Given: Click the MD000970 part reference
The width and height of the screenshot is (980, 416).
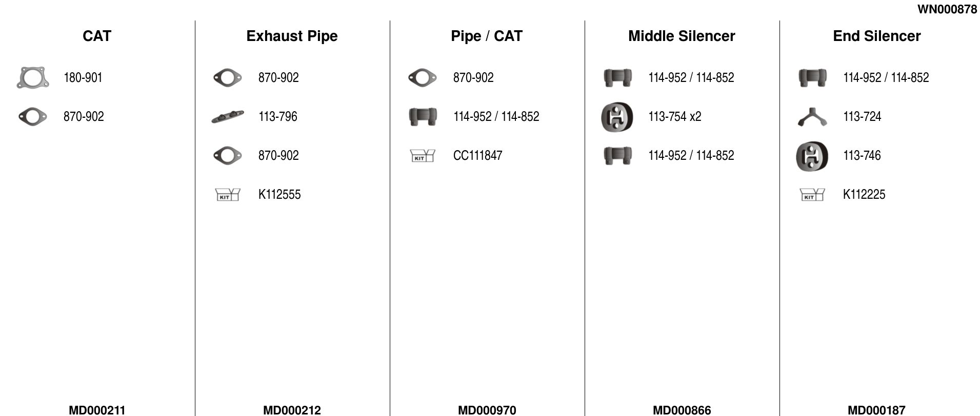Looking at the screenshot, I should click(x=487, y=410).
